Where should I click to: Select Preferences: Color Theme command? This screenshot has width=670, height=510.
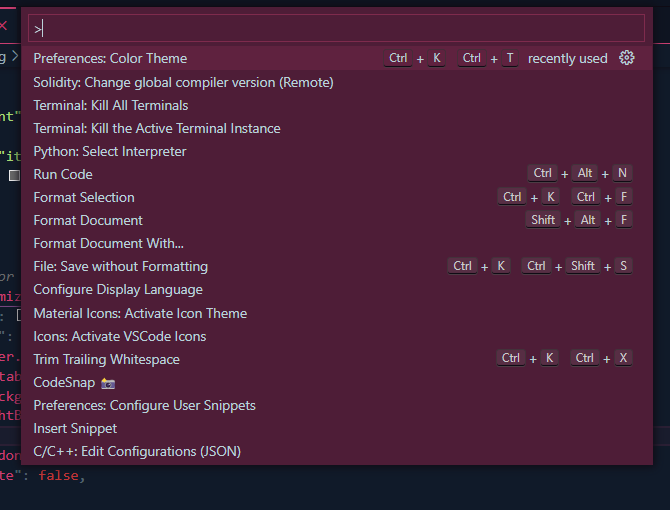point(336,58)
